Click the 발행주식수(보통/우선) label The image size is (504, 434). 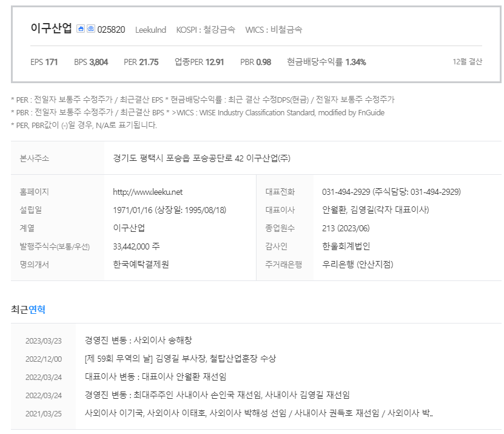pyautogui.click(x=55, y=246)
